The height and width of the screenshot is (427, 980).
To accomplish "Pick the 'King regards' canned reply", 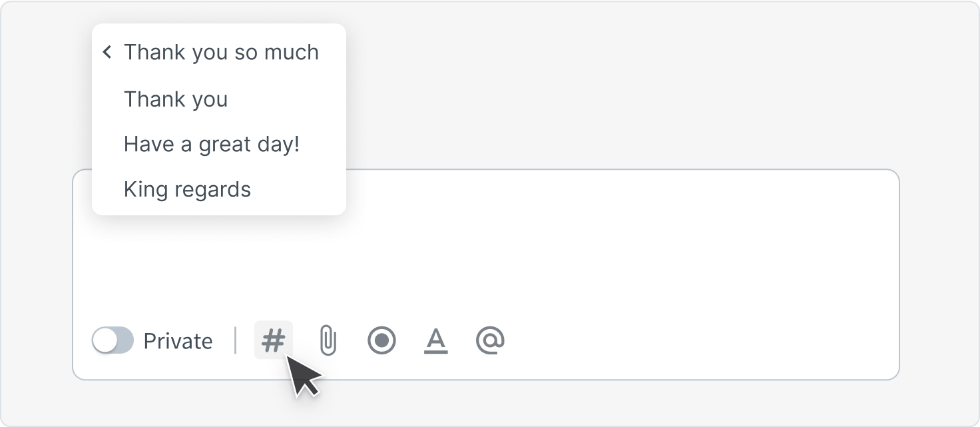I will point(187,189).
